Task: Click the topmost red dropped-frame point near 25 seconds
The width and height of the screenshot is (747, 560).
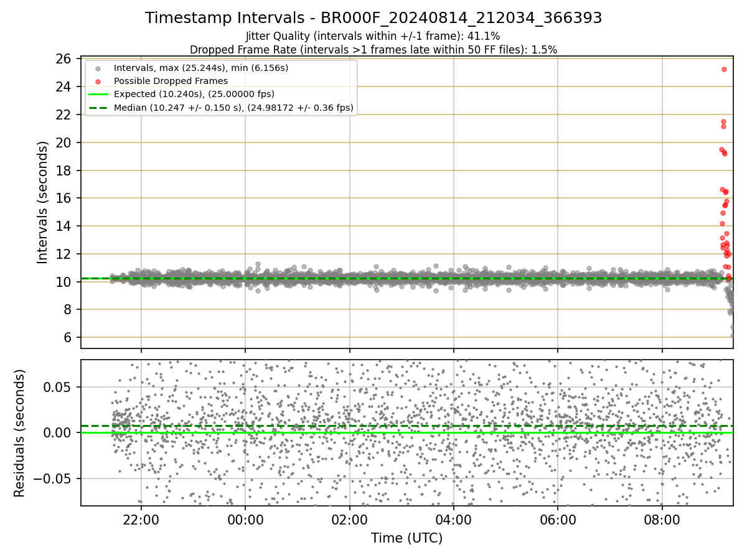Action: pyautogui.click(x=724, y=69)
